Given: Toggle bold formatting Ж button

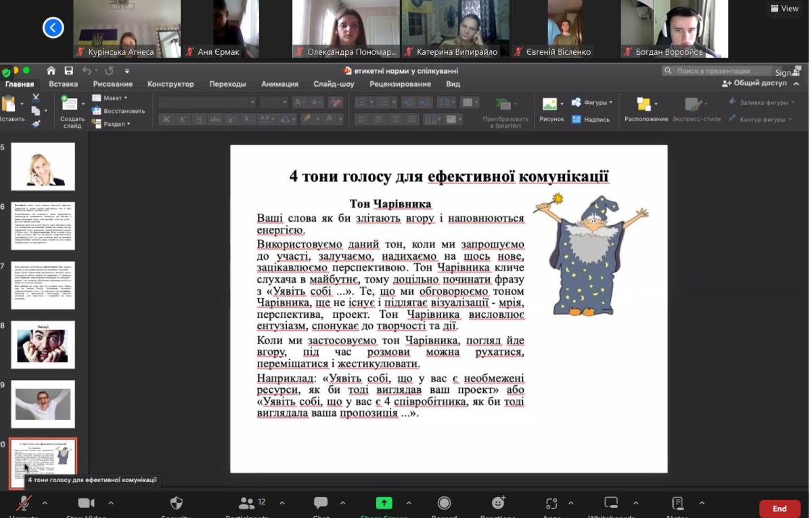Looking at the screenshot, I should [x=166, y=120].
